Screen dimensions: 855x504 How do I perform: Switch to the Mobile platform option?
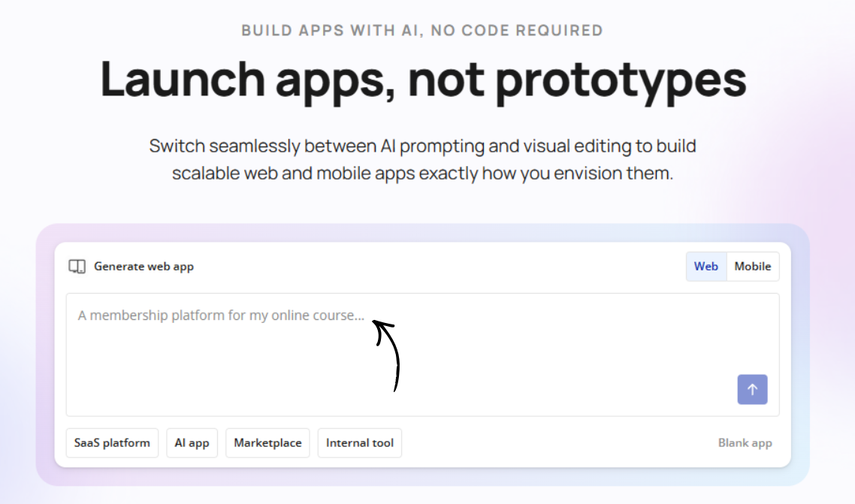pyautogui.click(x=753, y=266)
